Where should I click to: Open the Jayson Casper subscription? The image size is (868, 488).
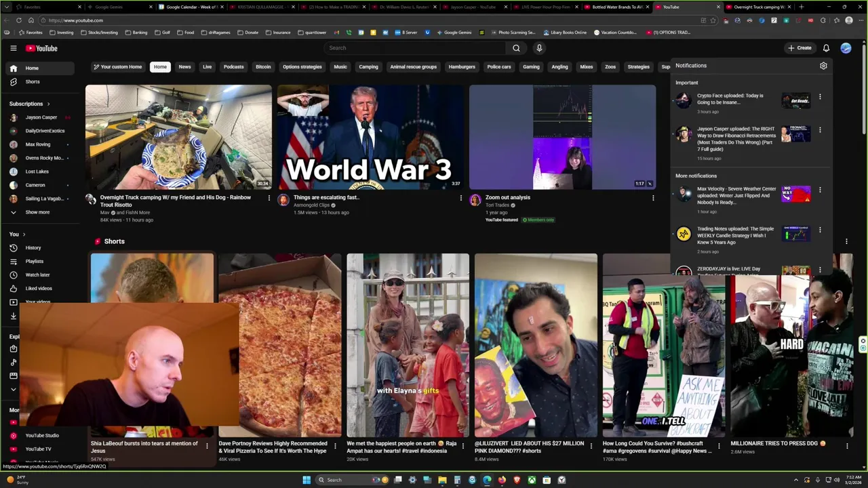[x=40, y=117]
